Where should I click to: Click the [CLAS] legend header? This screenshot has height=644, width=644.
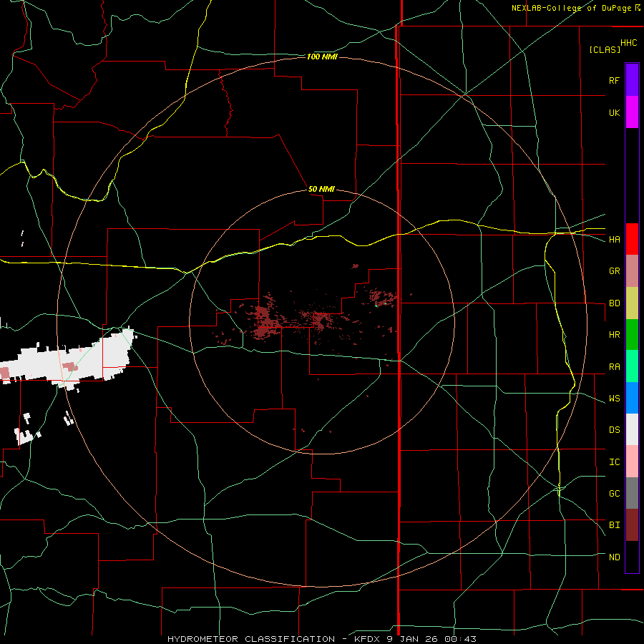605,49
